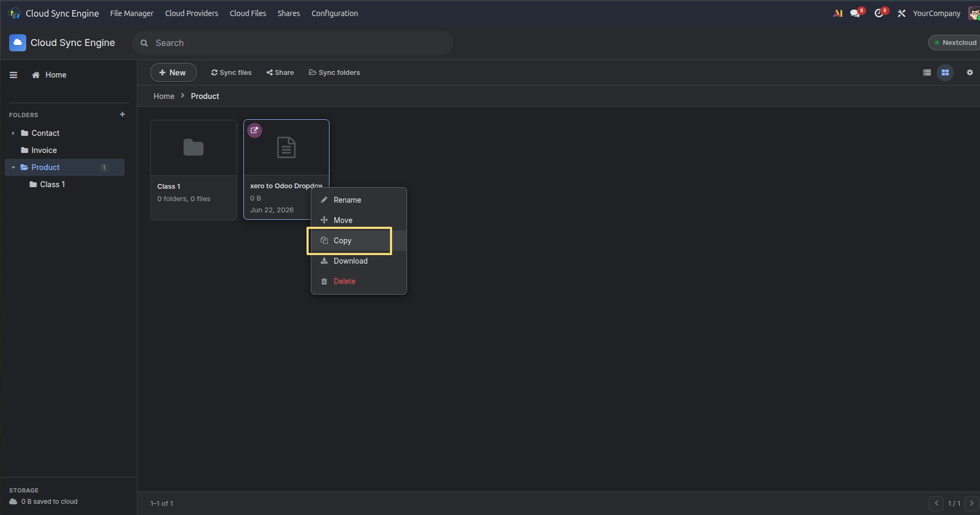Click the Sync files button
980x515 pixels.
tap(231, 73)
